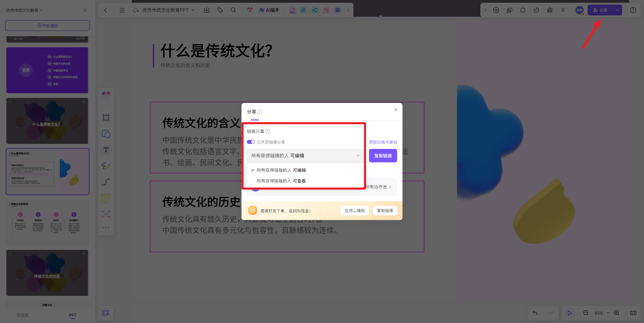This screenshot has height=323, width=644.
Task: Select the 01 什么是传统文化 section thumbnail
Action: (47, 121)
